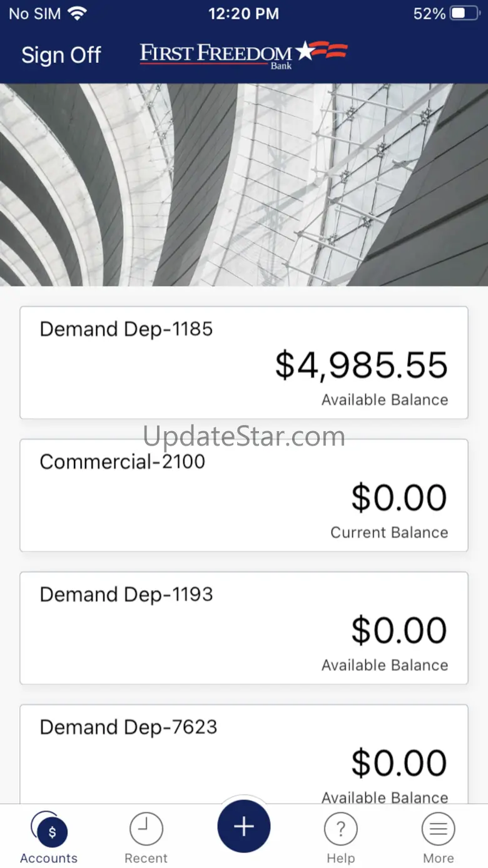Tap the Wi-Fi status icon
Screen dimensions: 488x868
coord(77,14)
